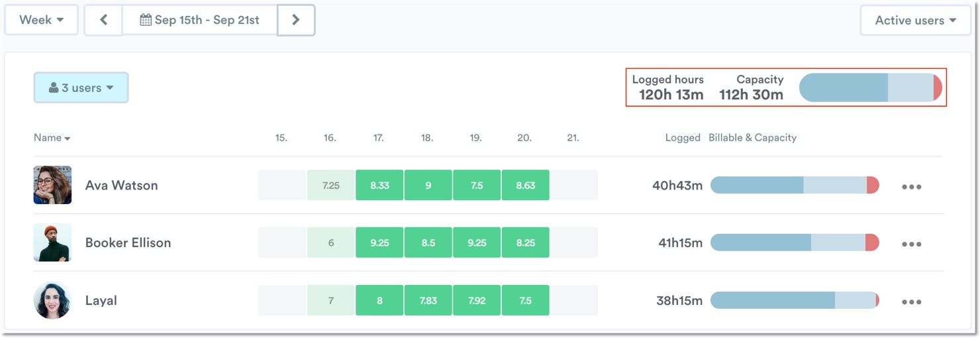Screen dimensions: 980x338
Task: Go to the previous week arrow
Action: pyautogui.click(x=103, y=20)
